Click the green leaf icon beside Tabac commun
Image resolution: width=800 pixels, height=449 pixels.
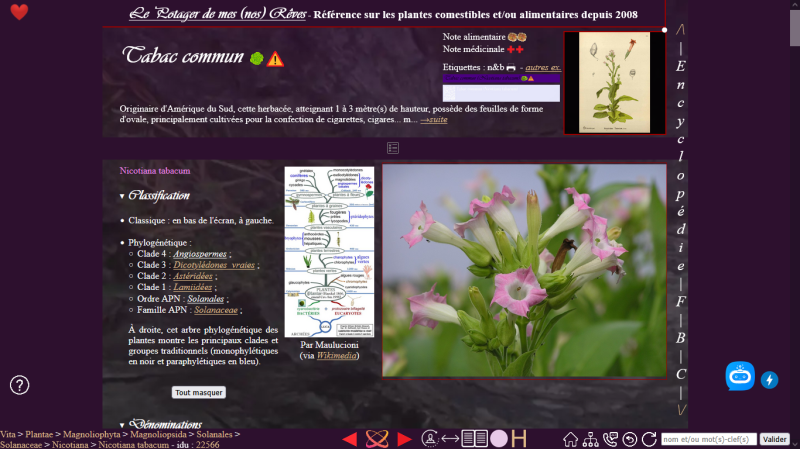(x=257, y=59)
